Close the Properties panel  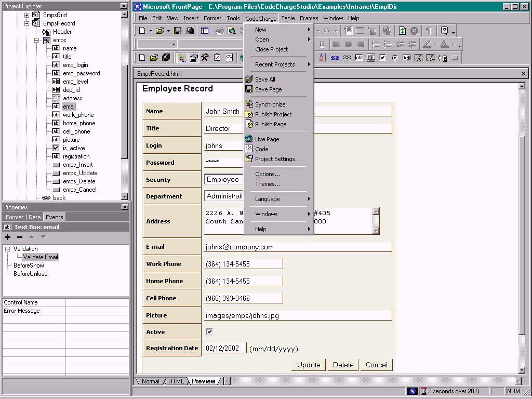pyautogui.click(x=125, y=207)
